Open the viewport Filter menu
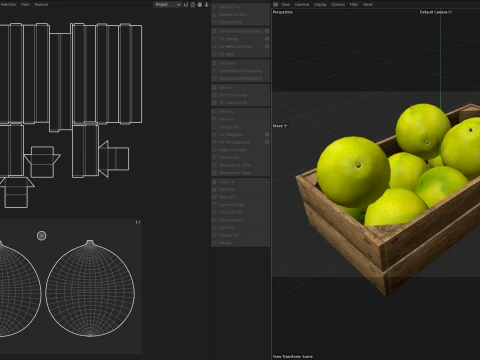Screen dimensions: 480x360 (x=354, y=5)
